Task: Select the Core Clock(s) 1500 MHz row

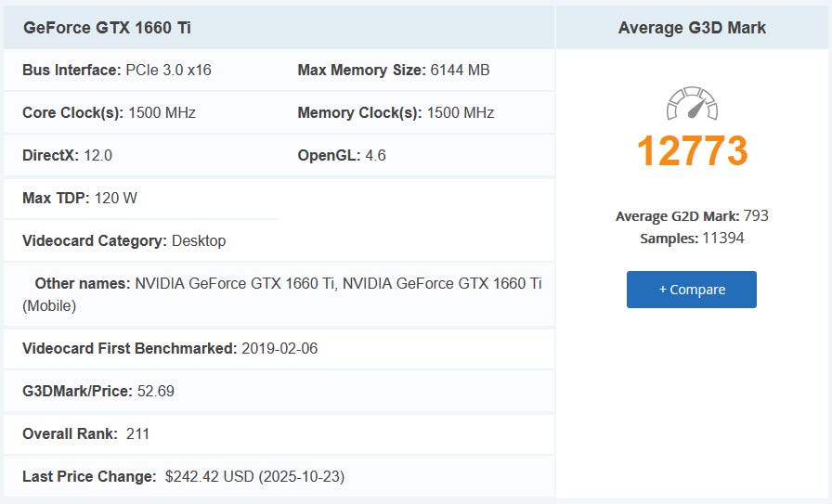Action: pos(109,113)
